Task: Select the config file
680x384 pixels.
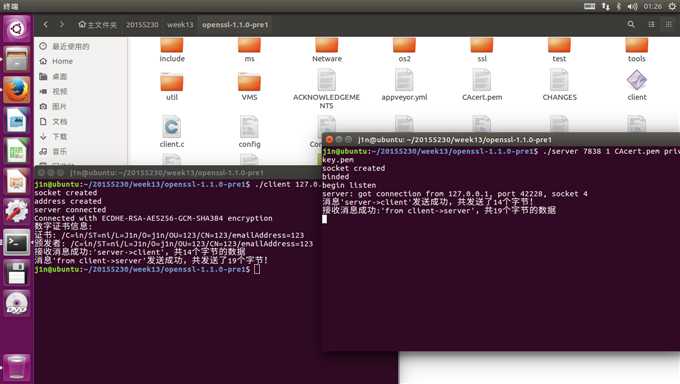Action: coord(249,132)
